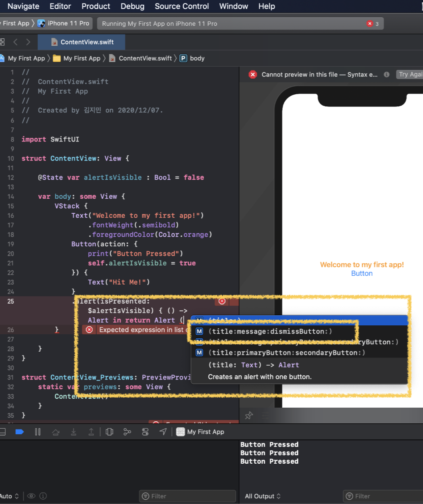Click the error marker on line 25
Viewport: 423px width, 504px height.
click(x=222, y=301)
